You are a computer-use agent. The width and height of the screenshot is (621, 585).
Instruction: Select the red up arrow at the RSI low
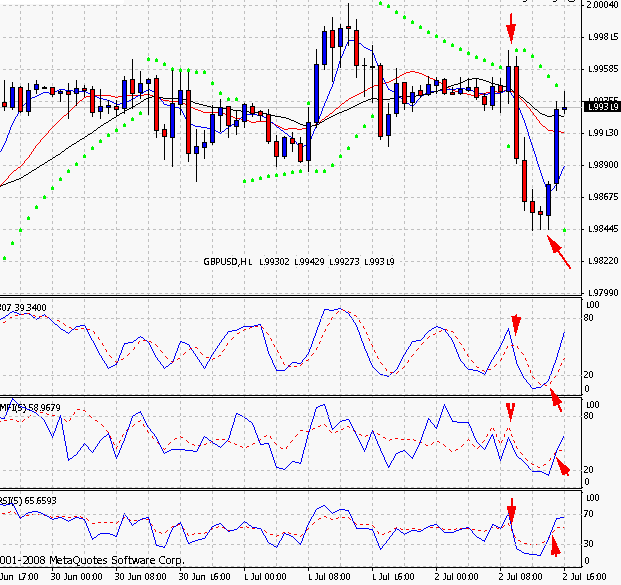555,544
